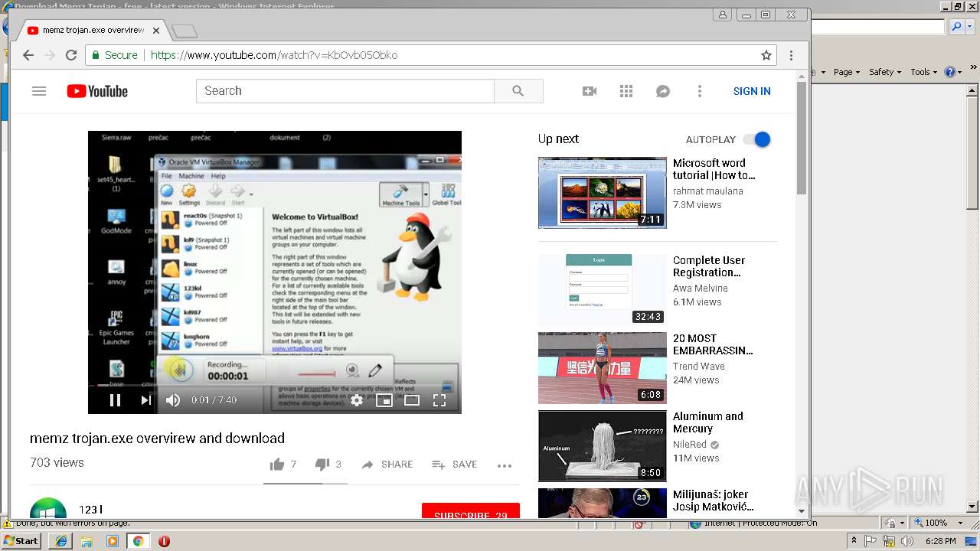980x551 pixels.
Task: Open YouTube settings three-dot menu
Action: [x=699, y=91]
